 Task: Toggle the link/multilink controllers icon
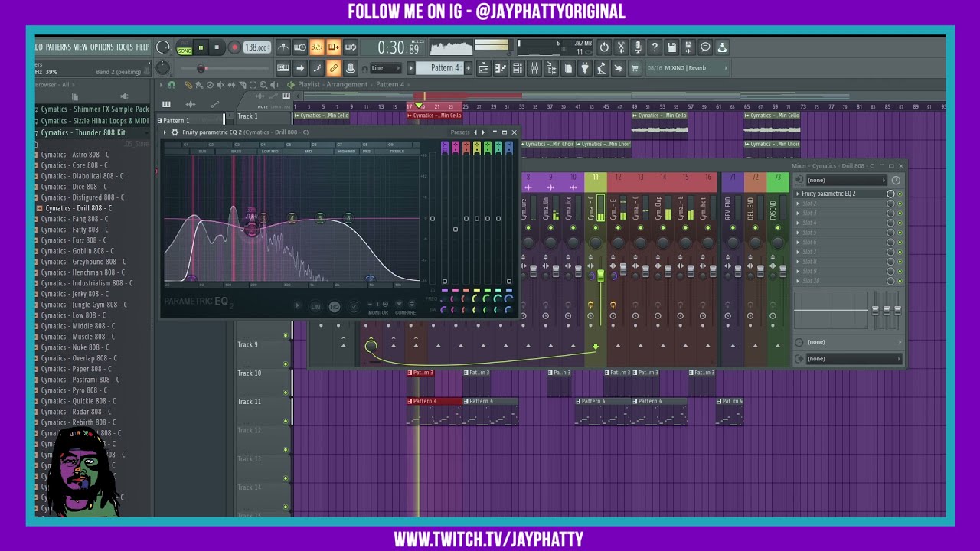click(x=334, y=68)
